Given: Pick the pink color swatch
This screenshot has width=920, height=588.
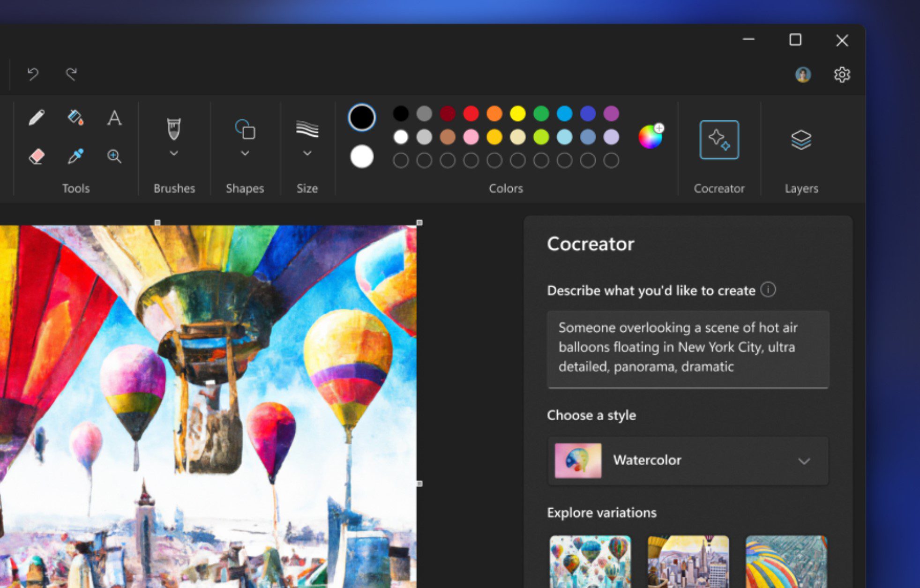Looking at the screenshot, I should pos(471,137).
